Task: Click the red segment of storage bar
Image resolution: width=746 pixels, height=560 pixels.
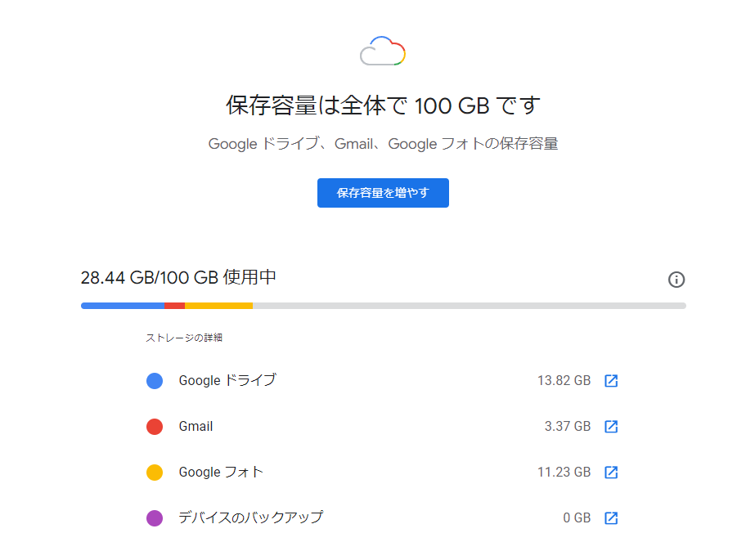Action: (174, 306)
